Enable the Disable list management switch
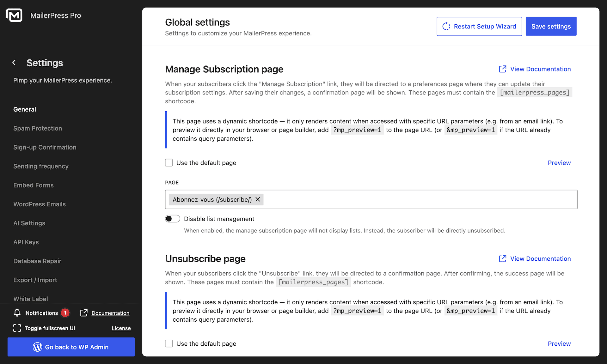This screenshot has width=607, height=364. click(x=173, y=219)
